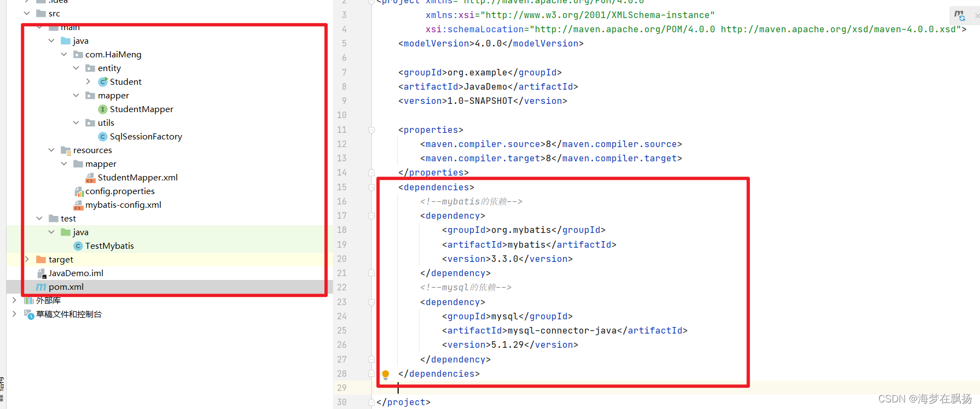The height and width of the screenshot is (409, 980).
Task: Fold the mysql dependency block at line 23
Action: click(371, 302)
